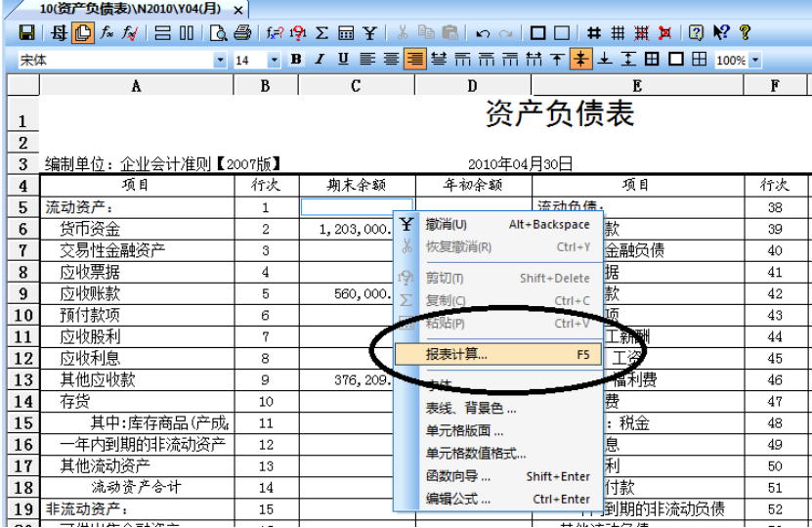Click the printer icon to print
The height and width of the screenshot is (528, 812).
pos(241,33)
